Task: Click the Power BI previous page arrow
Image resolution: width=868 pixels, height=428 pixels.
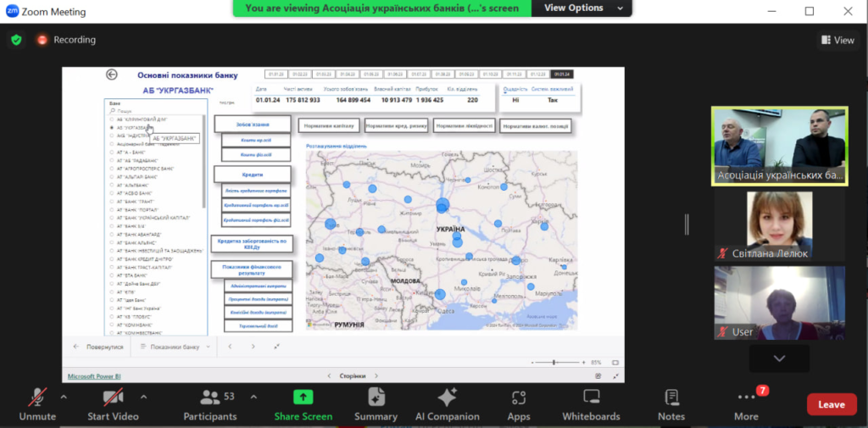Action: point(230,347)
